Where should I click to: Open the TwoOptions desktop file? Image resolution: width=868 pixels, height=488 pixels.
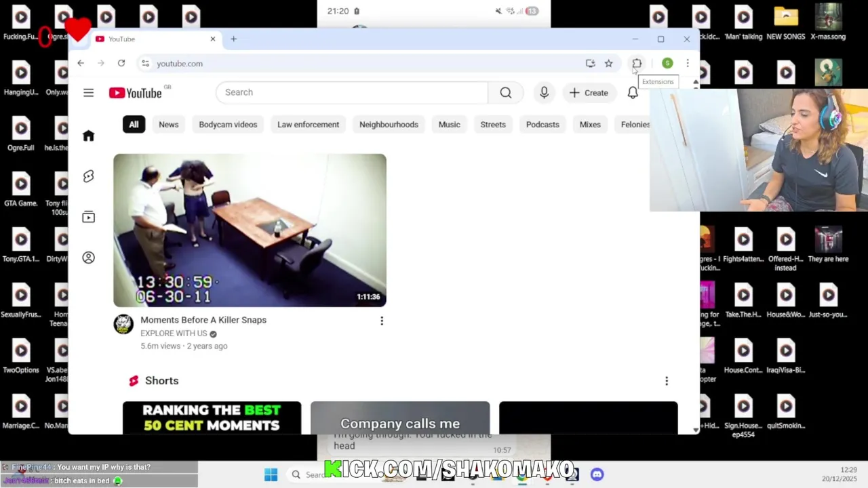click(x=21, y=357)
